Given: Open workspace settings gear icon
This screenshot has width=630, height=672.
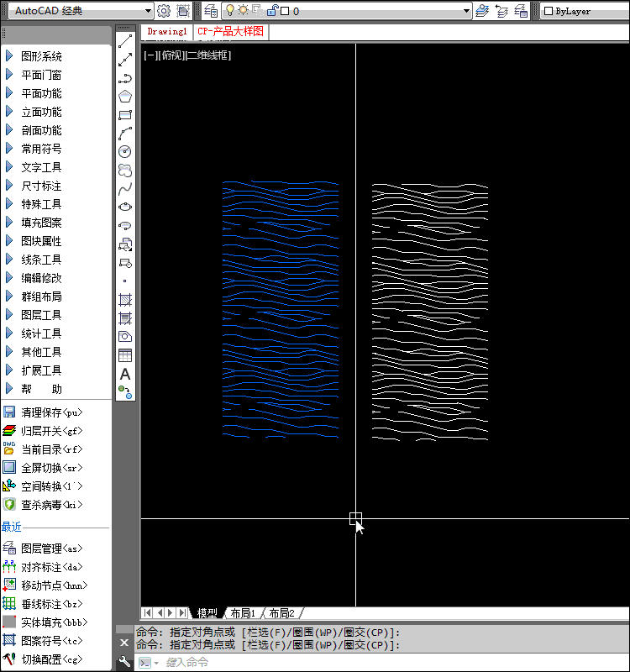Looking at the screenshot, I should coord(164,11).
